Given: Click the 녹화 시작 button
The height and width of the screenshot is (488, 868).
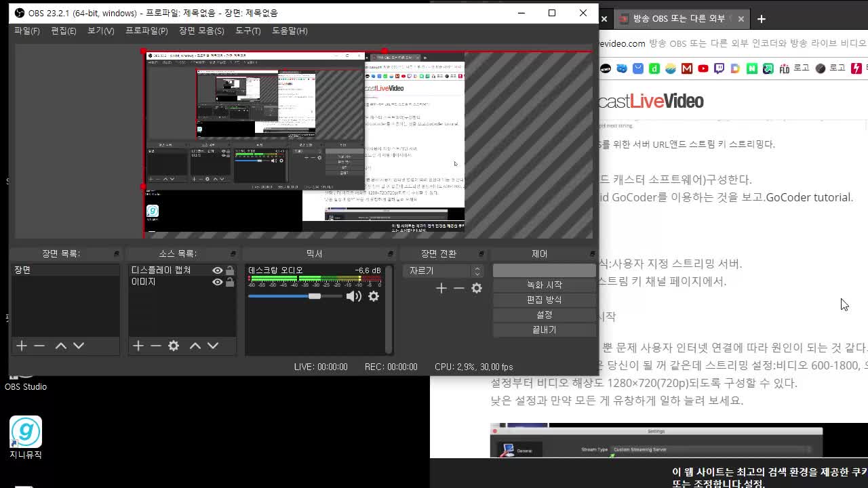Looking at the screenshot, I should point(544,285).
